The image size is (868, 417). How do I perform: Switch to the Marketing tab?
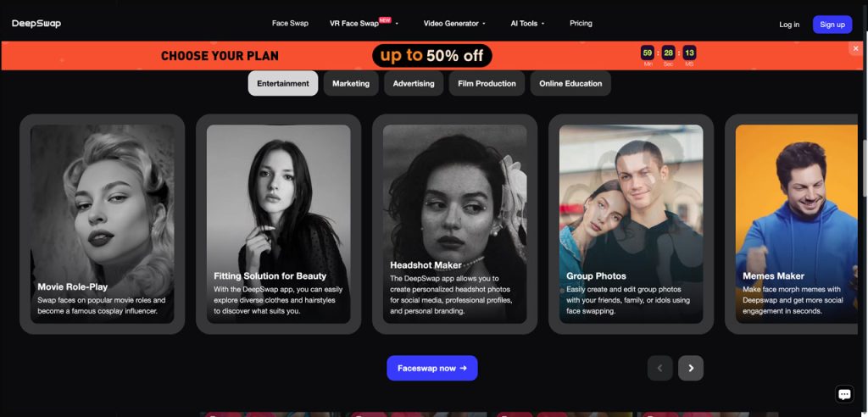click(x=351, y=84)
